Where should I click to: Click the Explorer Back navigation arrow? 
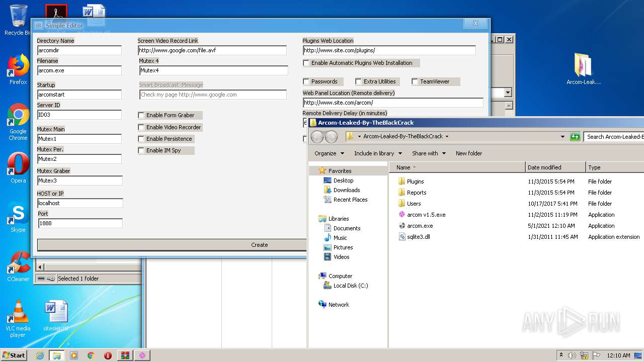pyautogui.click(x=317, y=136)
